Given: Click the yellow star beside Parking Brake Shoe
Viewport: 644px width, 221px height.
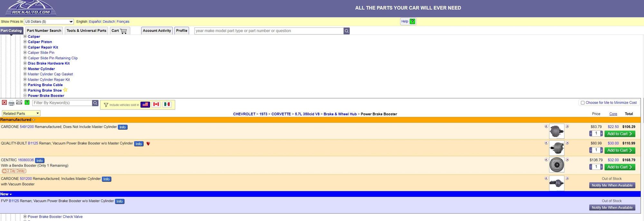Looking at the screenshot, I should point(65,90).
